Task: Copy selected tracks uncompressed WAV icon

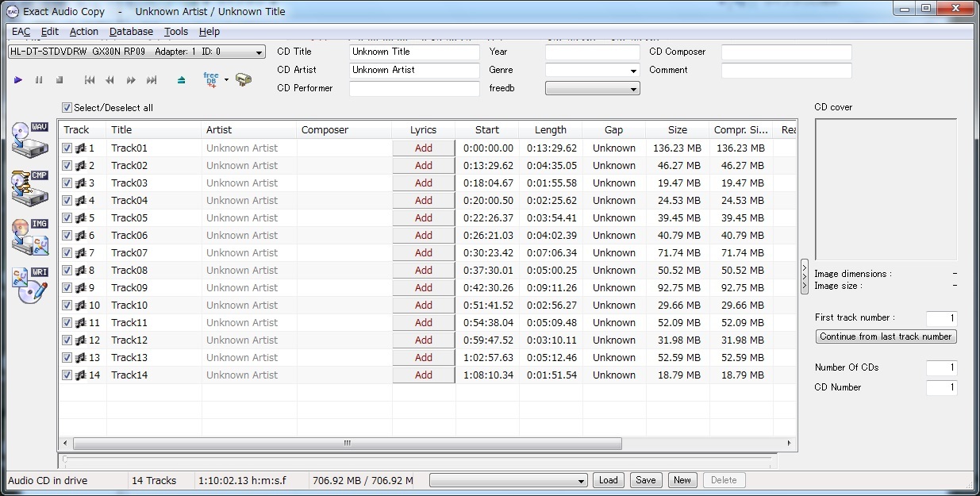Action: (30, 141)
